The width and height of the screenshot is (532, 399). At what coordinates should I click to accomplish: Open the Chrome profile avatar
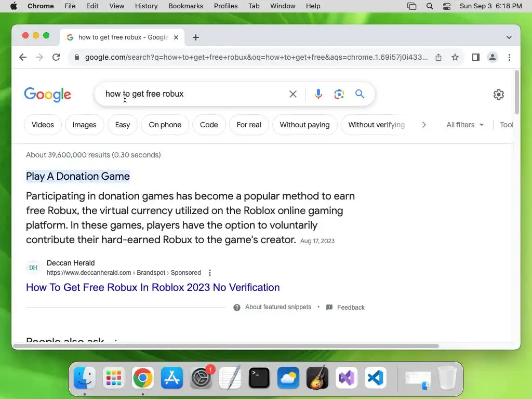click(x=493, y=57)
